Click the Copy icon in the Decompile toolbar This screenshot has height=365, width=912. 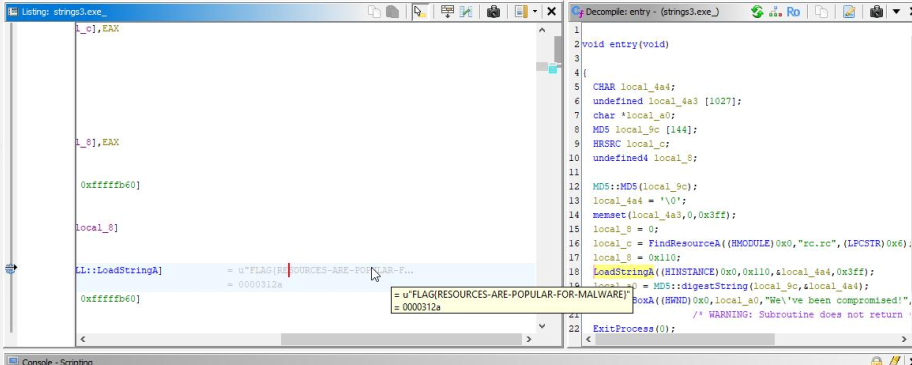pos(821,12)
